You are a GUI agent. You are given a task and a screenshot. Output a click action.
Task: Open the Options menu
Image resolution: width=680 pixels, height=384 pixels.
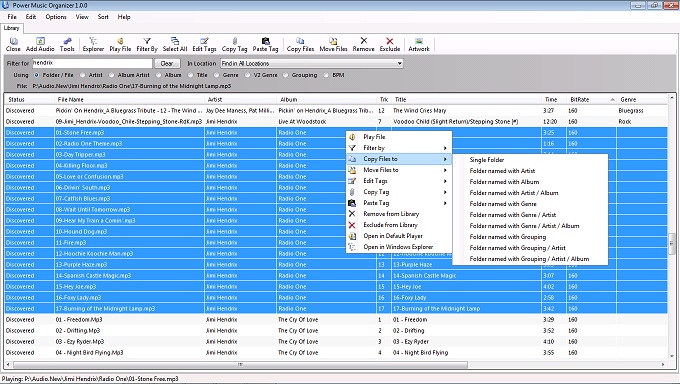pyautogui.click(x=56, y=17)
